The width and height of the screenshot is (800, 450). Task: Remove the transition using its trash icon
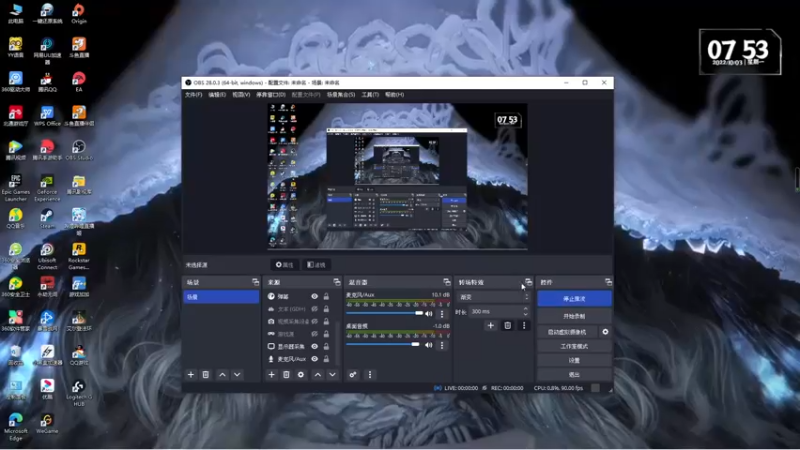[508, 326]
